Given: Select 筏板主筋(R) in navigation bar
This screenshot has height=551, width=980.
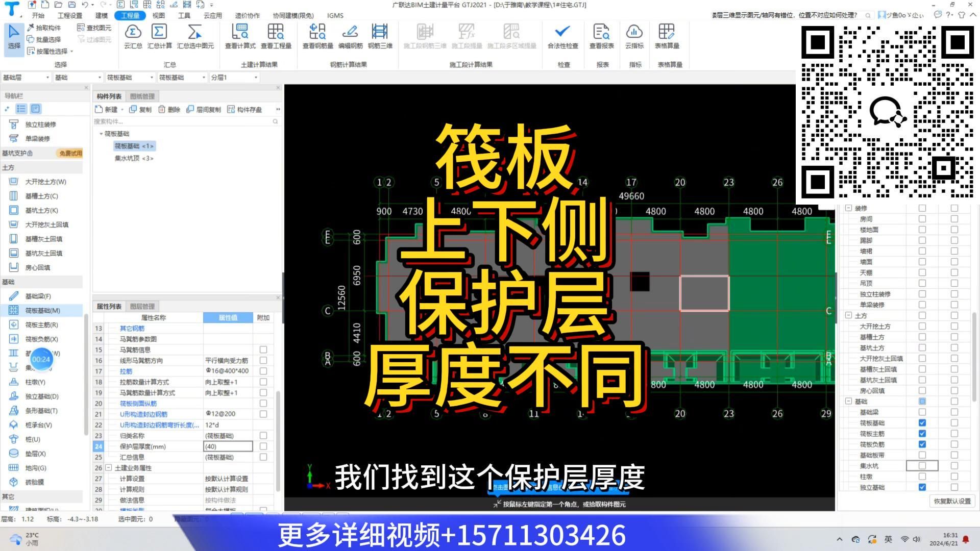Looking at the screenshot, I should pyautogui.click(x=41, y=324).
